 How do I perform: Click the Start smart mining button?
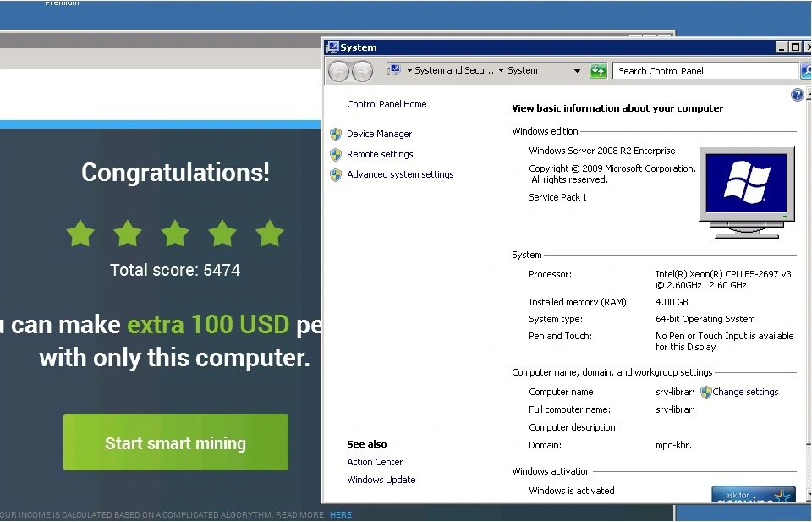click(x=176, y=442)
